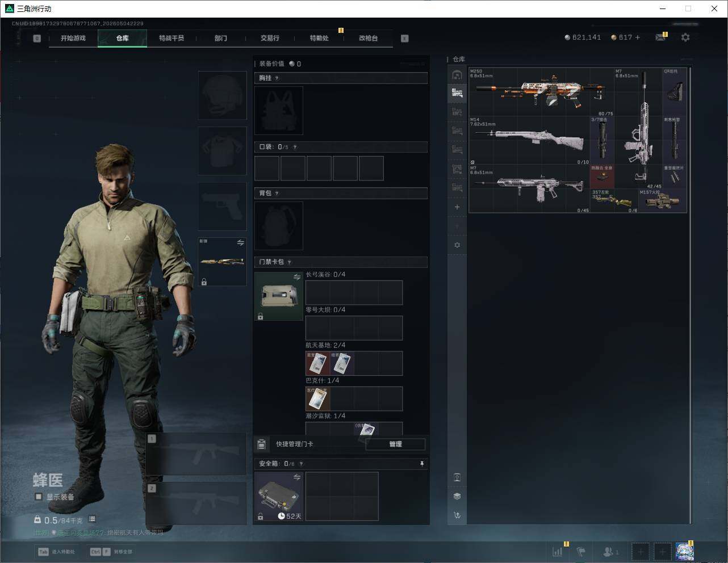Select the horizontal M7 rifle in stash
Screen dimensions: 728x563
point(529,189)
